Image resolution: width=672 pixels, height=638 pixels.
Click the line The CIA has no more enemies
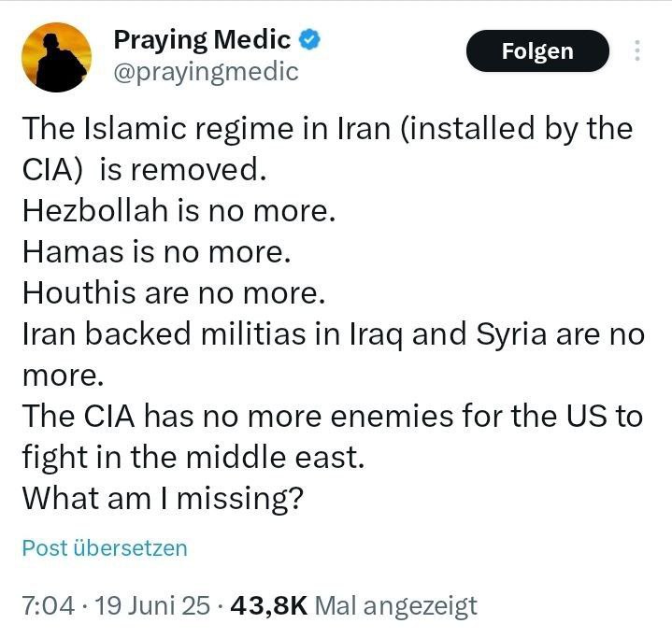click(333, 416)
